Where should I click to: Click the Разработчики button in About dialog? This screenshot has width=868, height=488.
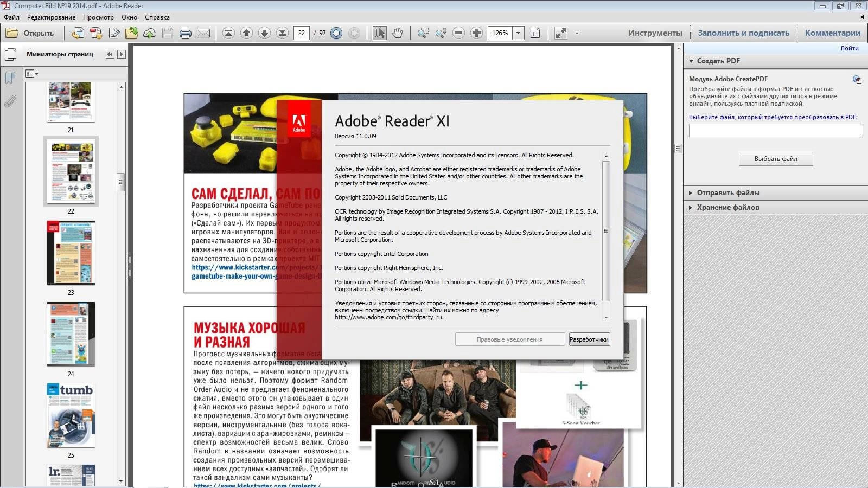pyautogui.click(x=589, y=339)
